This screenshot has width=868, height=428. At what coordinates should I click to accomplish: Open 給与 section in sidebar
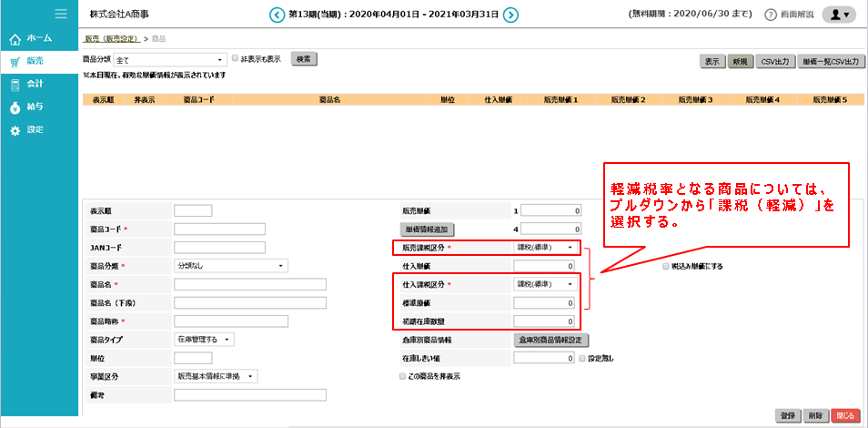27,107
